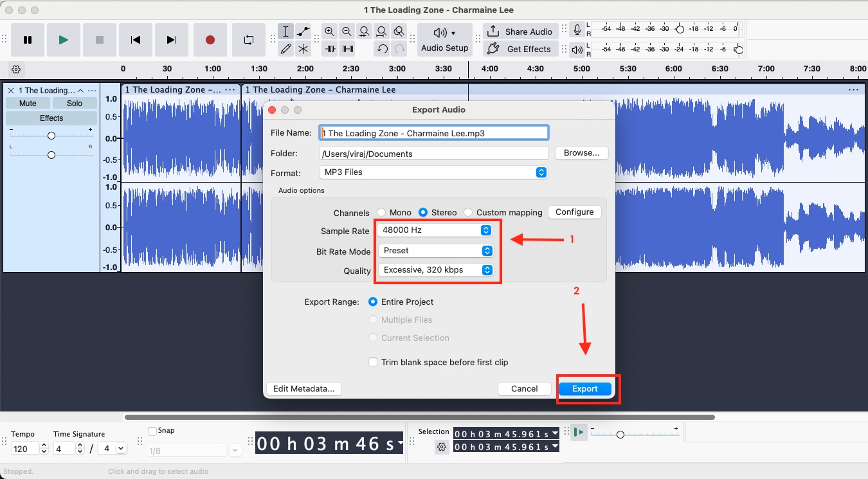Enable Trim blank space before first clip
The height and width of the screenshot is (479, 868).
373,362
